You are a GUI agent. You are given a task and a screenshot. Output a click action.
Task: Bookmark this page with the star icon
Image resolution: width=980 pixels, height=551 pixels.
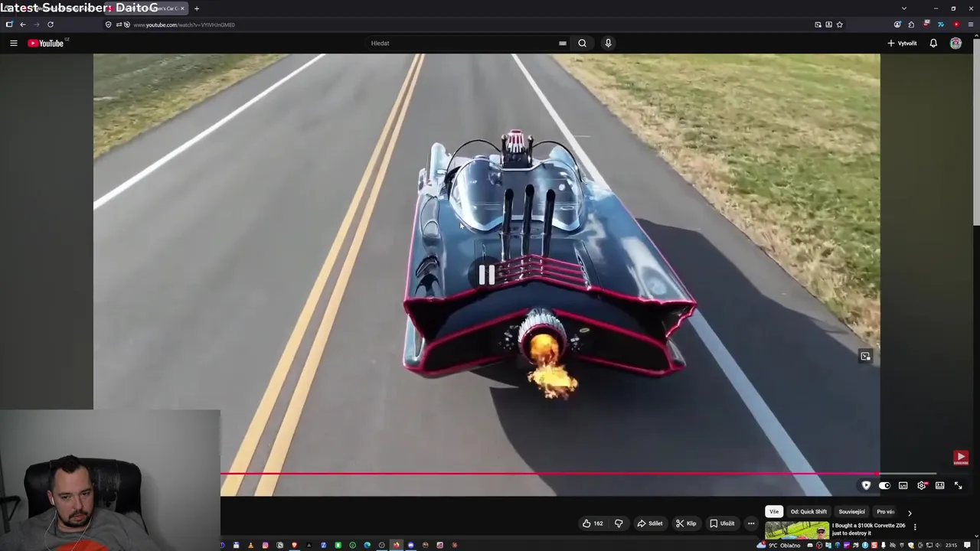[839, 24]
